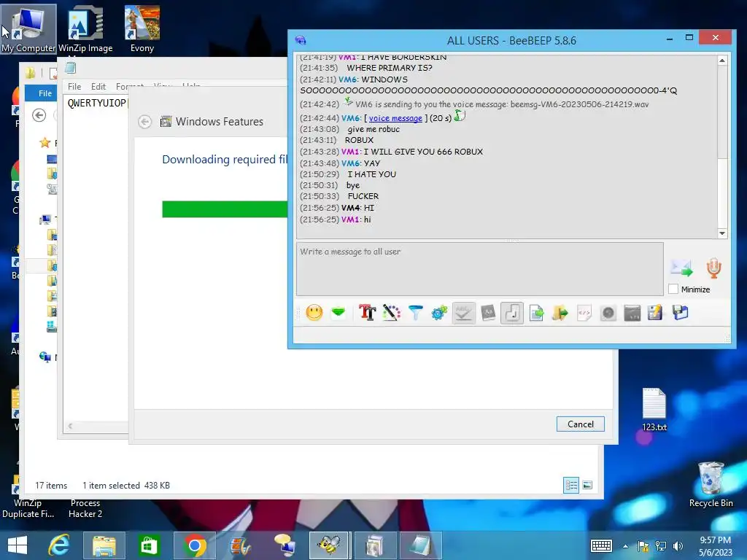
Task: Open Windows Store from taskbar
Action: pos(149,545)
